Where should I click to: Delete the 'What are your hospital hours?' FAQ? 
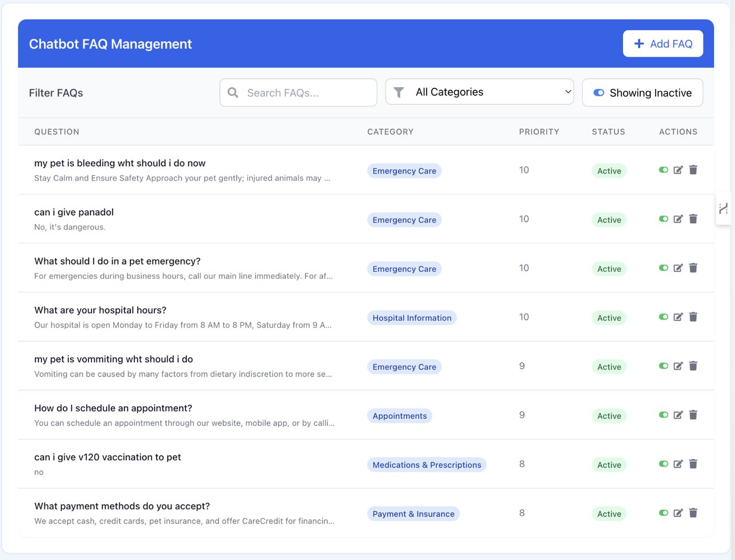pos(693,317)
